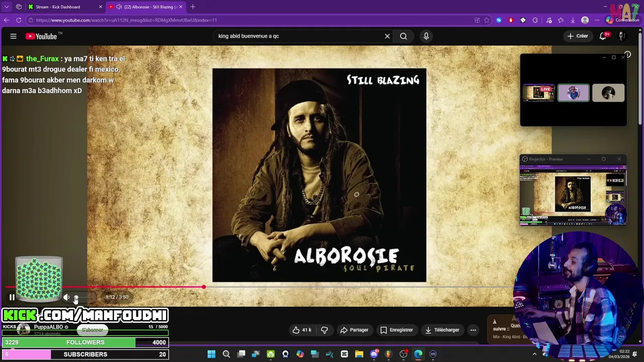644x362 pixels.
Task: Add this page to favorites with the star
Action: [487, 20]
